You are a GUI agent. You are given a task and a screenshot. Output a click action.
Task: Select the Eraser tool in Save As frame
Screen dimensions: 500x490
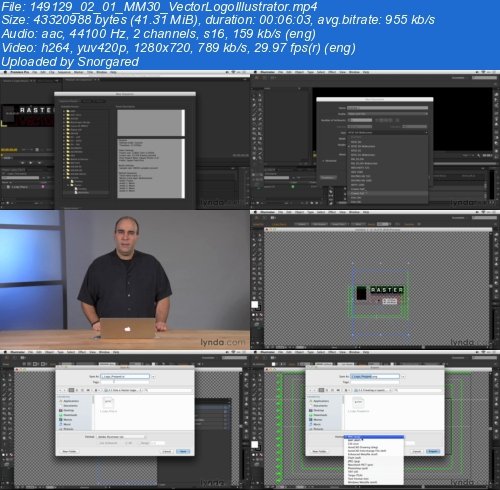click(x=9, y=400)
